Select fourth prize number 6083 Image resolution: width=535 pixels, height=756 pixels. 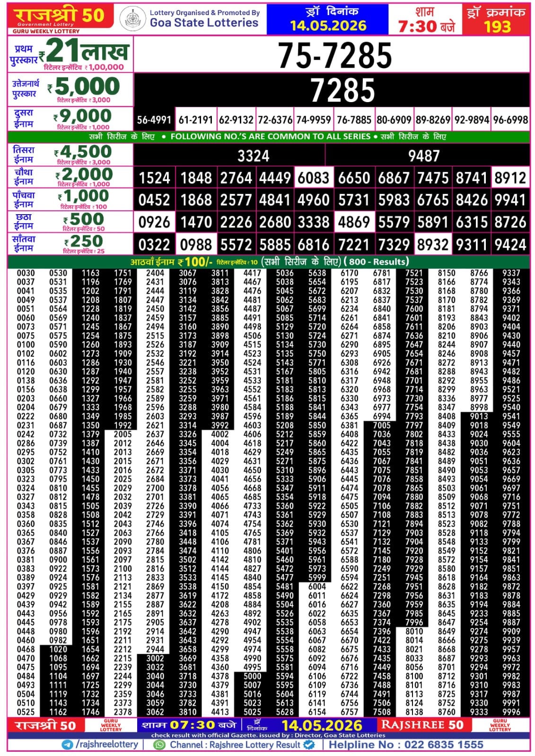(313, 178)
